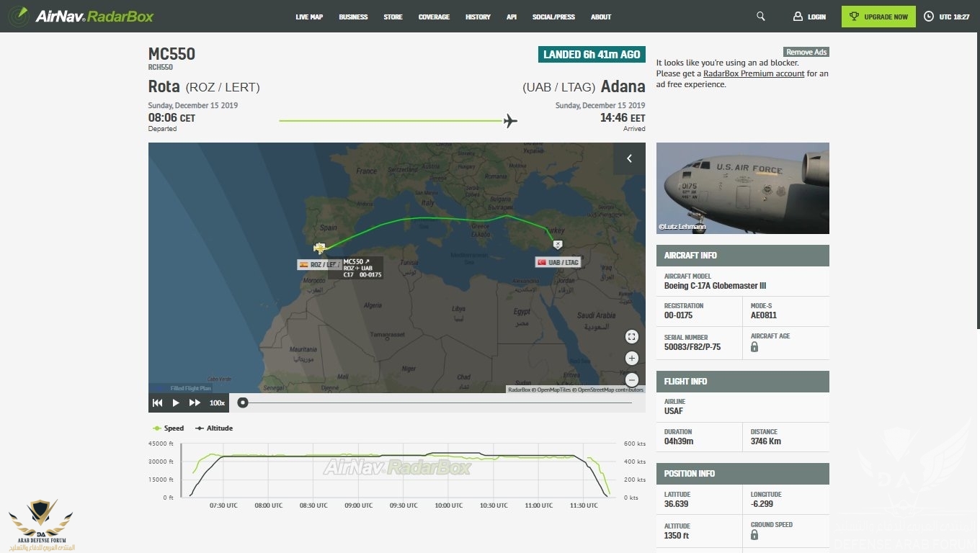Screen dimensions: 980x553
Task: Toggle the Speed series in chart legend
Action: point(169,428)
